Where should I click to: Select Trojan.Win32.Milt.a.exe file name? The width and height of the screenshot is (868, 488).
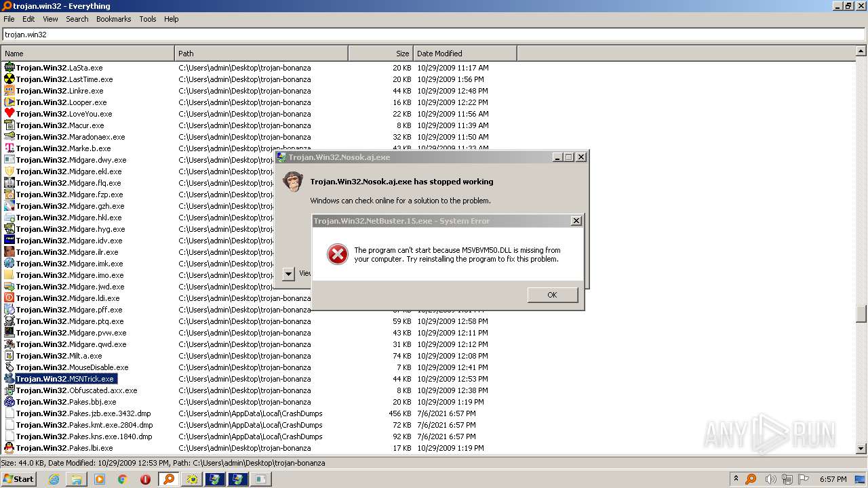tap(59, 356)
